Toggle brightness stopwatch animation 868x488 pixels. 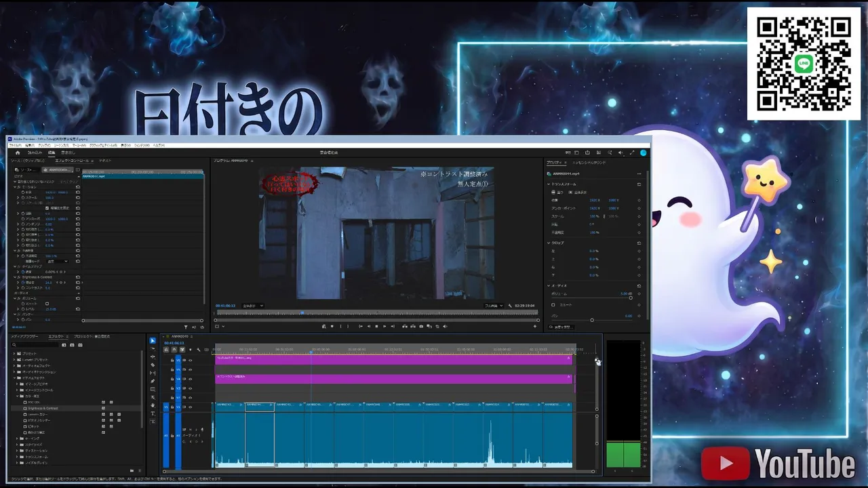pos(23,282)
